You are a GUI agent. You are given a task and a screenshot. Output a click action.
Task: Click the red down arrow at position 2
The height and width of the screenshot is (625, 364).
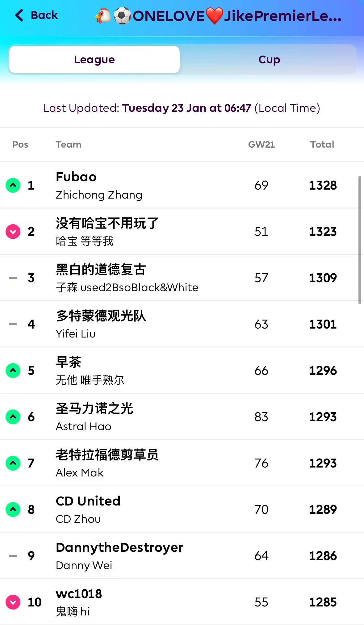point(13,232)
